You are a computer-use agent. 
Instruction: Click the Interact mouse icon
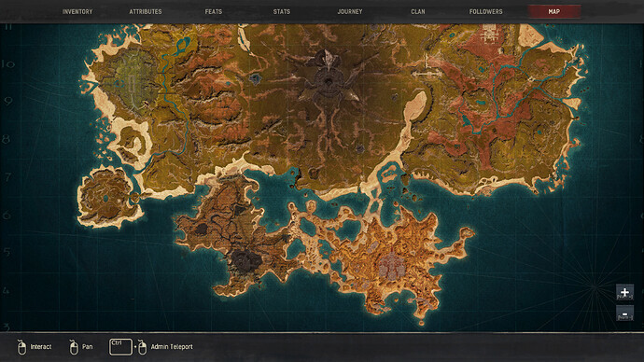pos(21,347)
